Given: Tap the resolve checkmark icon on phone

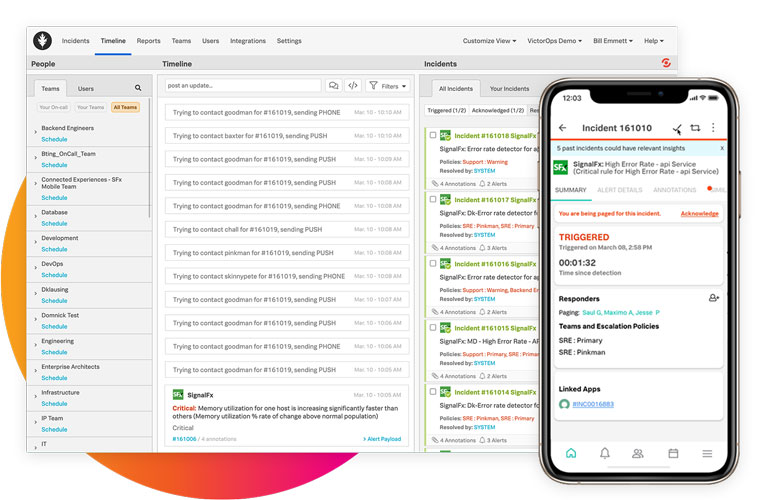Looking at the screenshot, I should [677, 128].
